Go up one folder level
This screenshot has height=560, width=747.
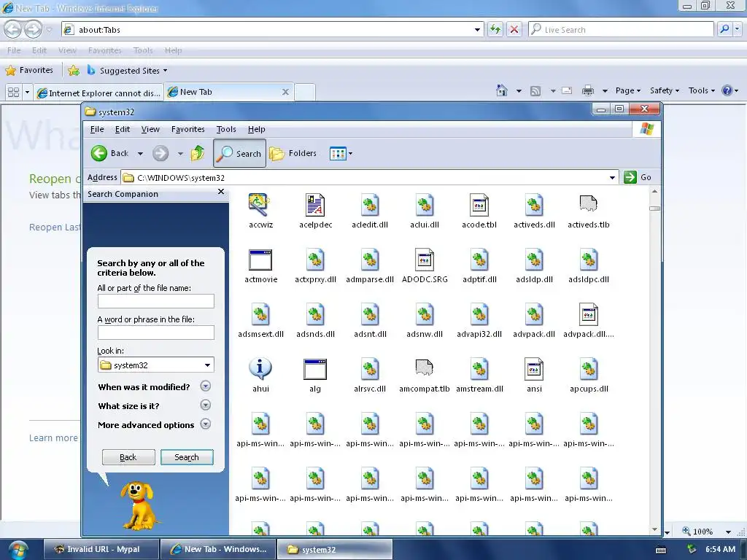[x=197, y=153]
